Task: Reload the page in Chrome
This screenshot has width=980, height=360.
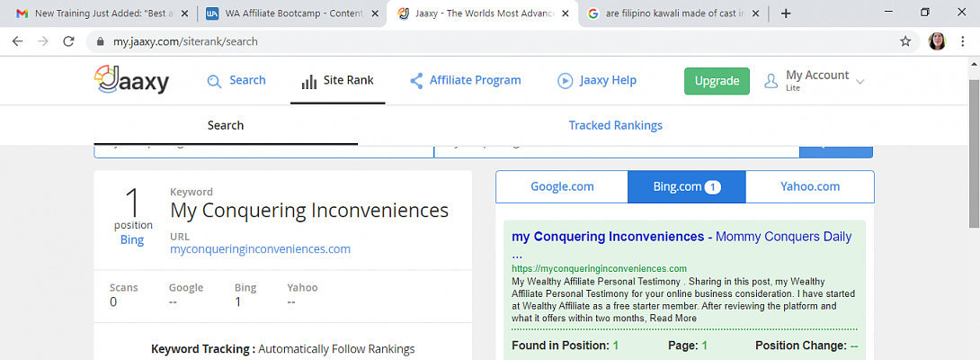Action: point(68,41)
